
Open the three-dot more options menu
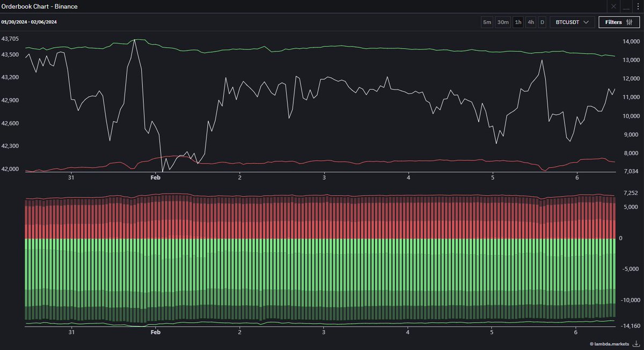(x=637, y=6)
